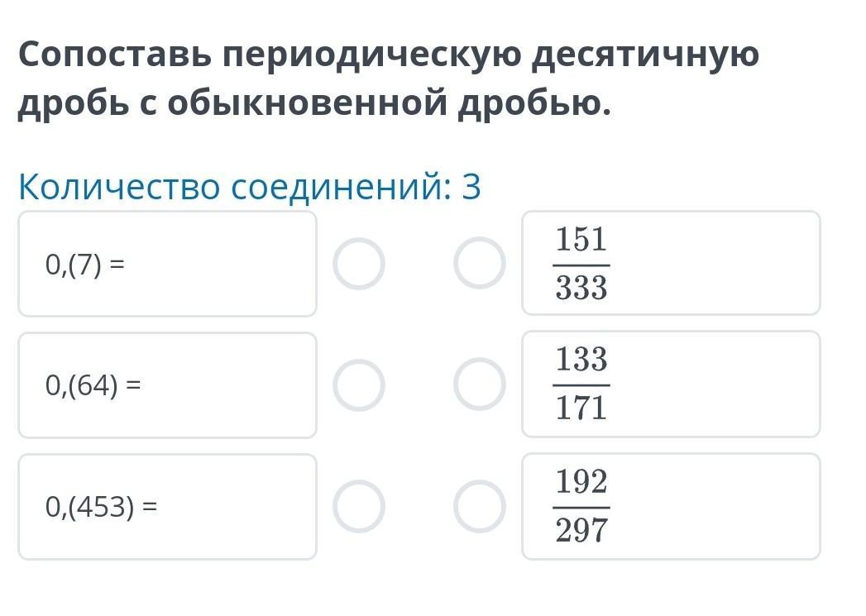Click the "Количество соединений: 3" label
The height and width of the screenshot is (616, 866).
249,188
